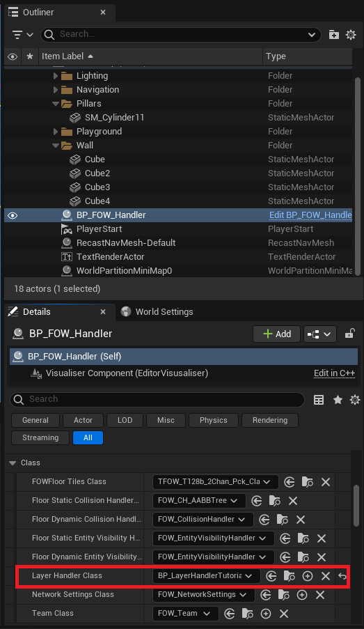Create new Layer Handler Class blueprint
The width and height of the screenshot is (364, 629).
(x=308, y=576)
